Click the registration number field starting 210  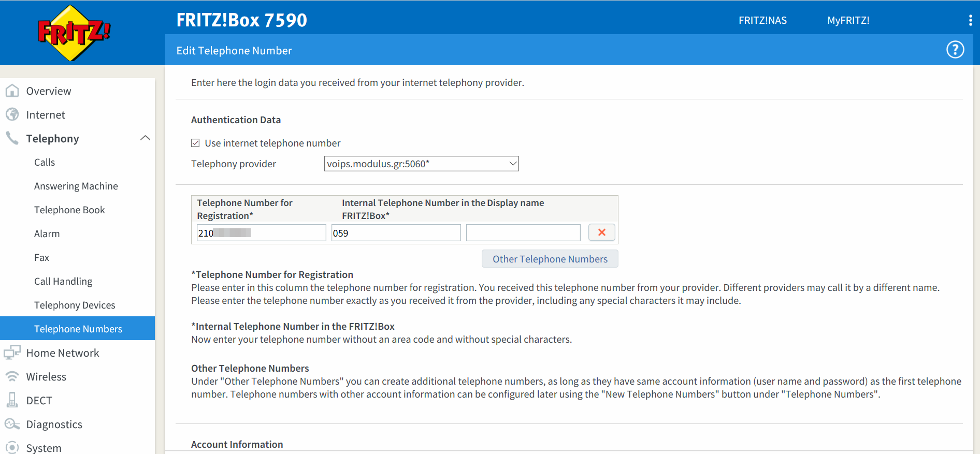coord(261,233)
